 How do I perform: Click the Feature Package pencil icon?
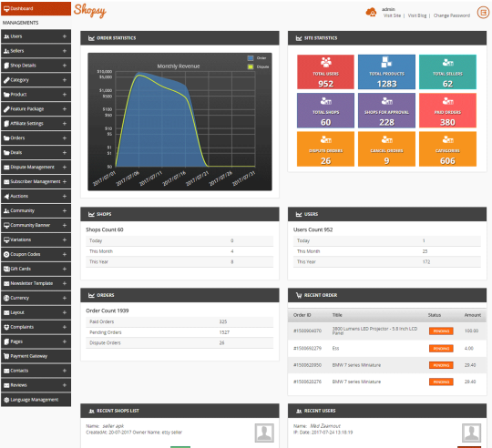[x=6, y=108]
